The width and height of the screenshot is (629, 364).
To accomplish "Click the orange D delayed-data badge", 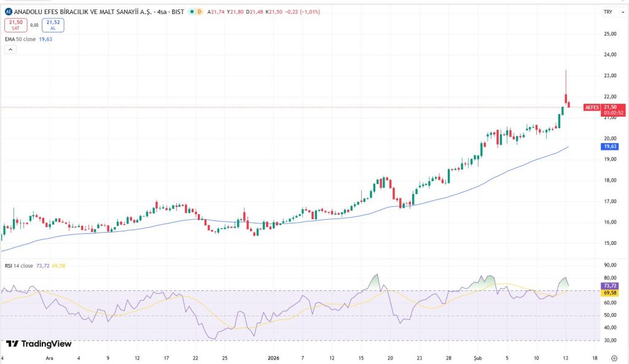I will (200, 12).
